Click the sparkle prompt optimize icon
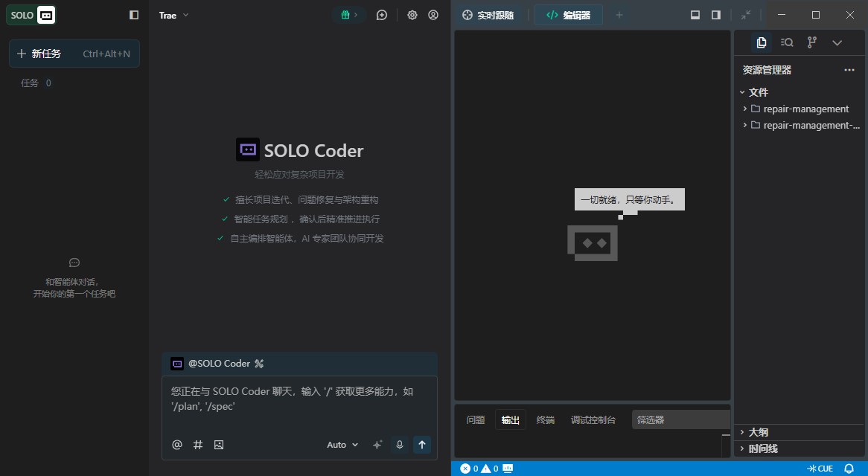The height and width of the screenshot is (476, 868). click(x=377, y=445)
